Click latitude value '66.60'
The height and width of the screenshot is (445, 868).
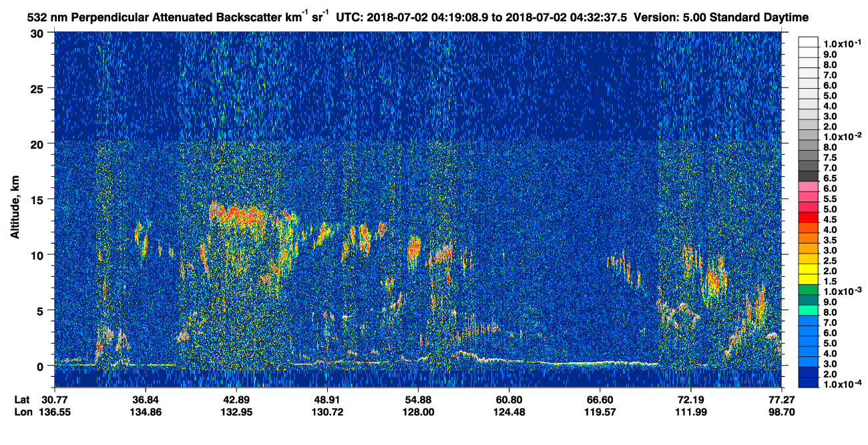click(x=600, y=400)
